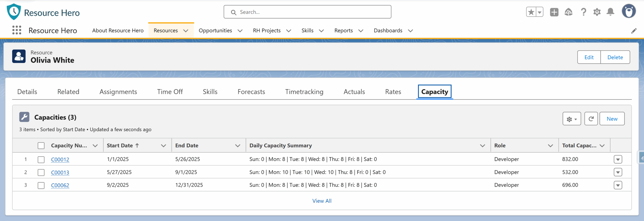Click the Favorites star icon
Screen dimensions: 644x221
(x=531, y=12)
